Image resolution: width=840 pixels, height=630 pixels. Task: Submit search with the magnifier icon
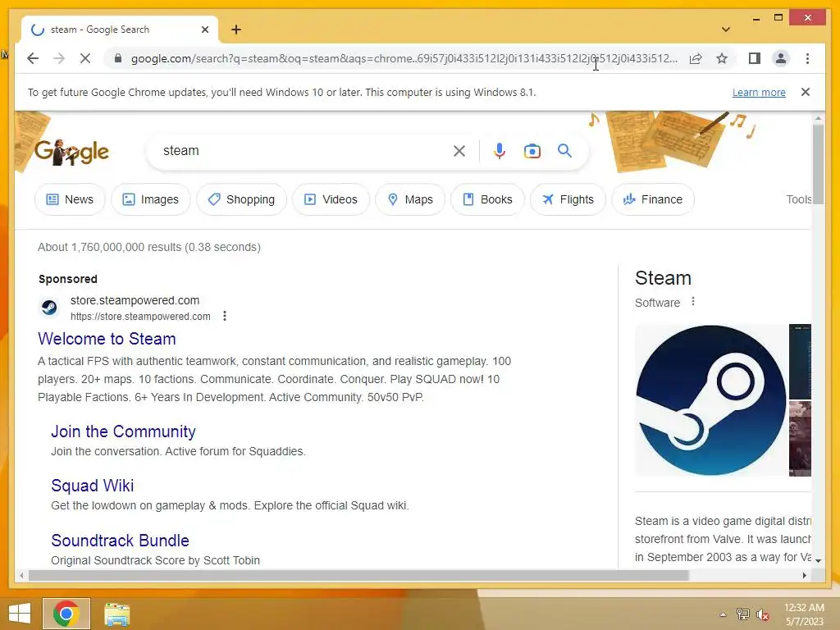coord(564,151)
